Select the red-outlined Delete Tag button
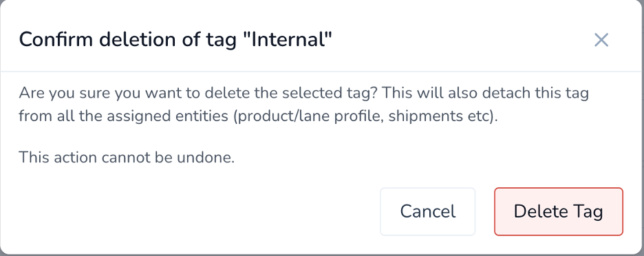This screenshot has height=256, width=644. (x=559, y=212)
